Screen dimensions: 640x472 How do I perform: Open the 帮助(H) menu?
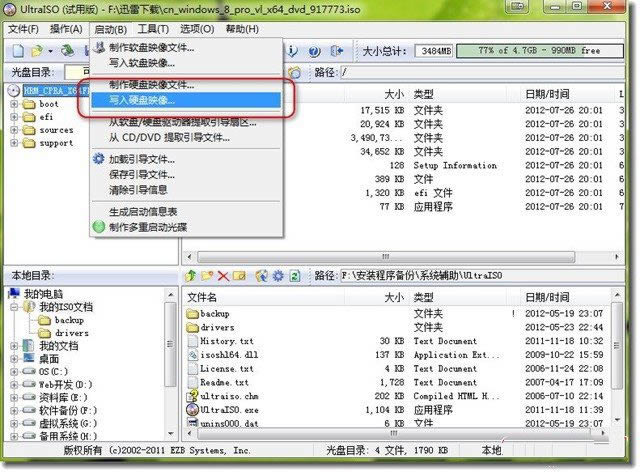[x=242, y=29]
